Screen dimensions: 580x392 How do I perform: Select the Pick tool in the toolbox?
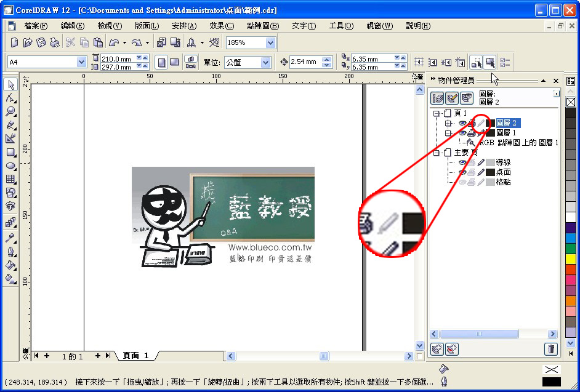pyautogui.click(x=10, y=85)
